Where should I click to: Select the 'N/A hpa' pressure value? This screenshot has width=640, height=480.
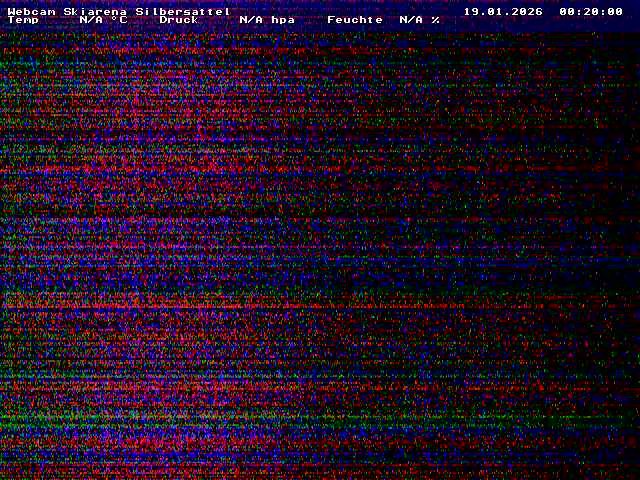click(267, 20)
